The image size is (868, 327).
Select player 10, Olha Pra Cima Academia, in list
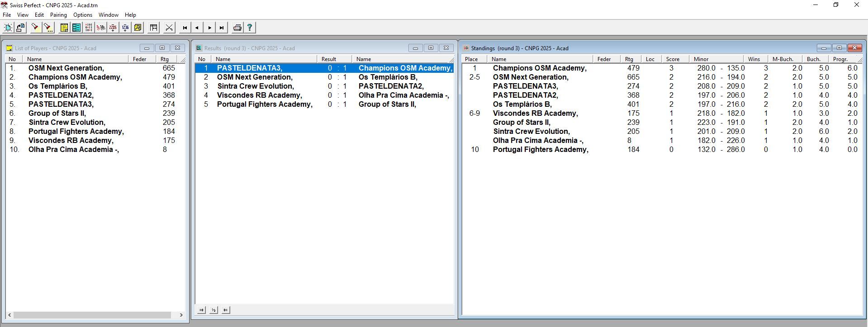pos(95,149)
